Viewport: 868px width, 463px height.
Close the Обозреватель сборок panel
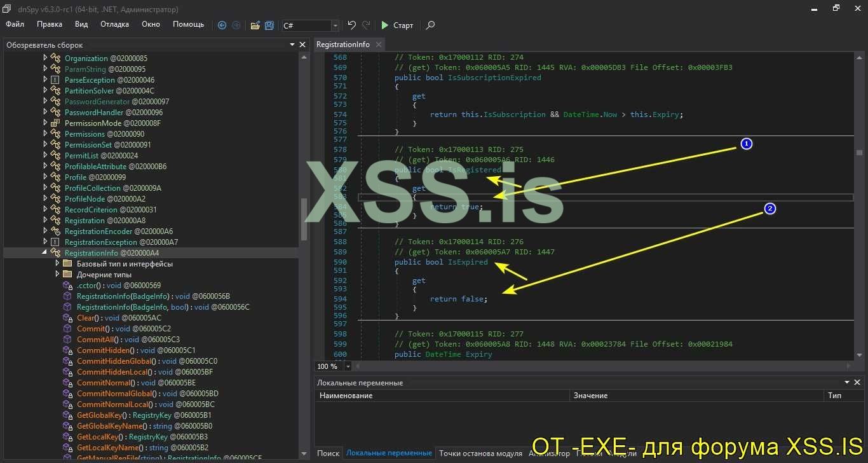pyautogui.click(x=302, y=45)
